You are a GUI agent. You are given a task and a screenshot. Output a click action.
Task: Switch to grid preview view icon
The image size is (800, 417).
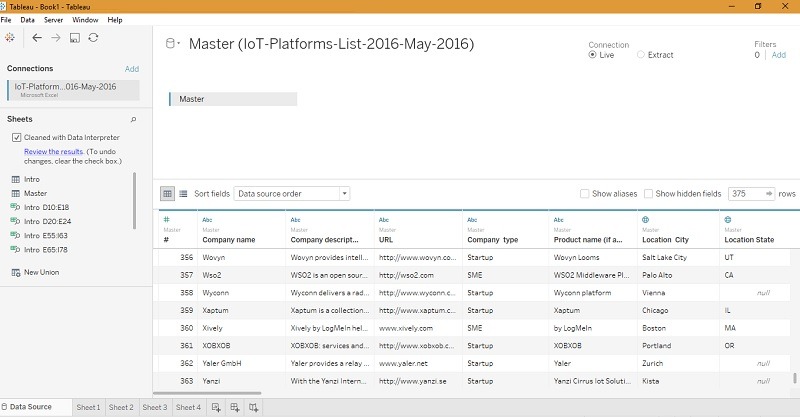[x=167, y=193]
